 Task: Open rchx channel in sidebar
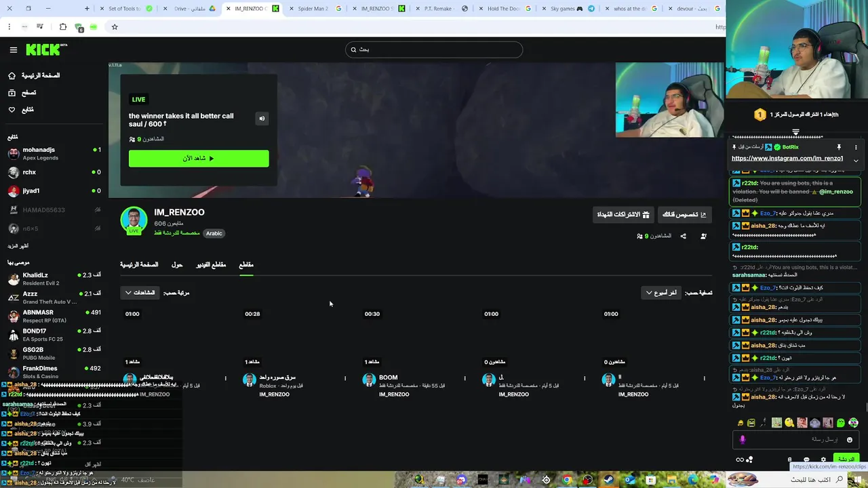(x=54, y=172)
